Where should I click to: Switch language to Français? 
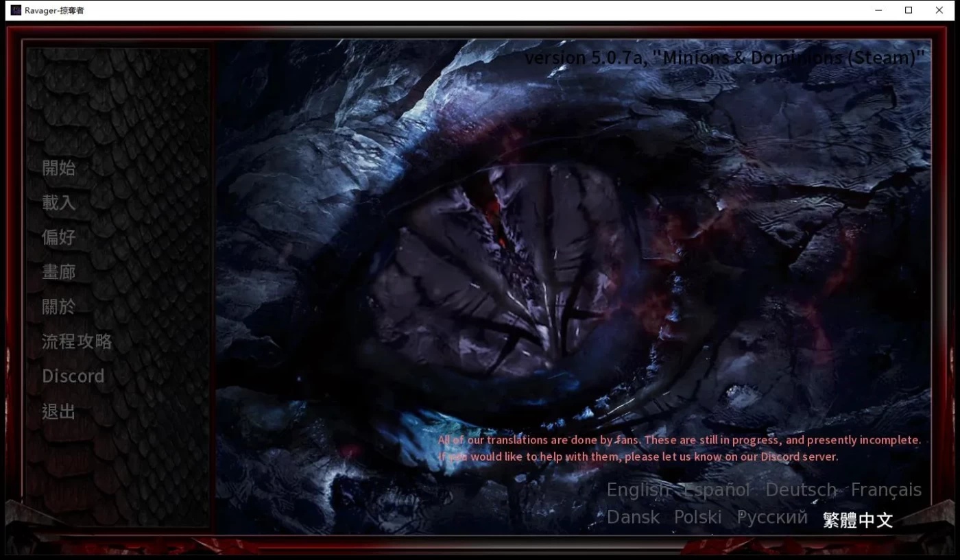pyautogui.click(x=886, y=489)
